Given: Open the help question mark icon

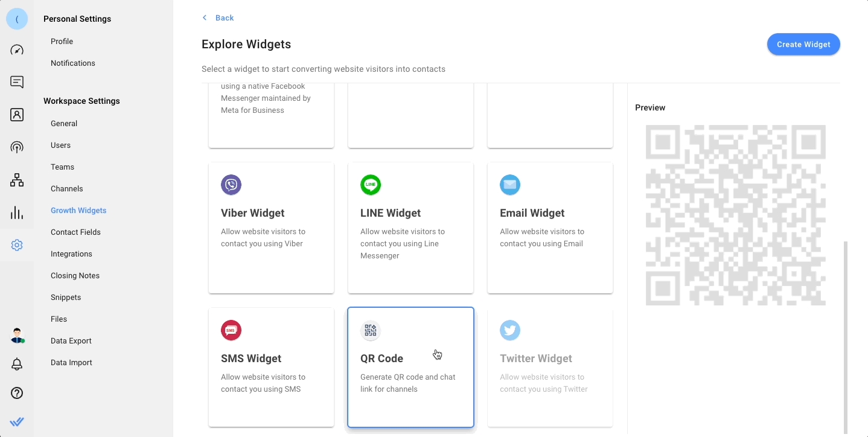Looking at the screenshot, I should point(17,394).
